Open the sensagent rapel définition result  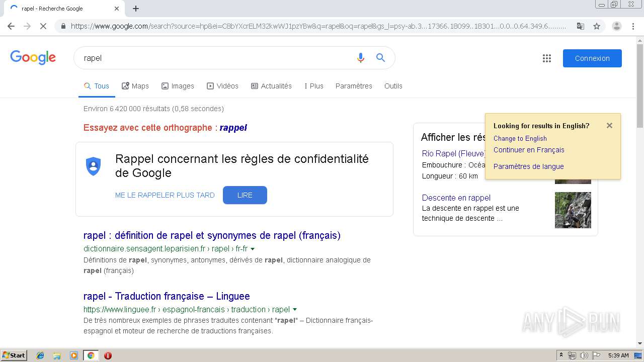coord(212,235)
